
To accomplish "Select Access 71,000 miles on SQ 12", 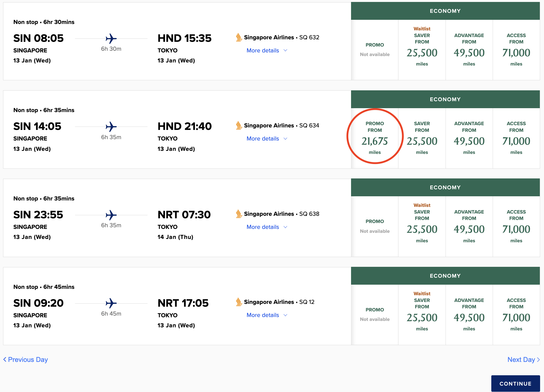I will 516,315.
